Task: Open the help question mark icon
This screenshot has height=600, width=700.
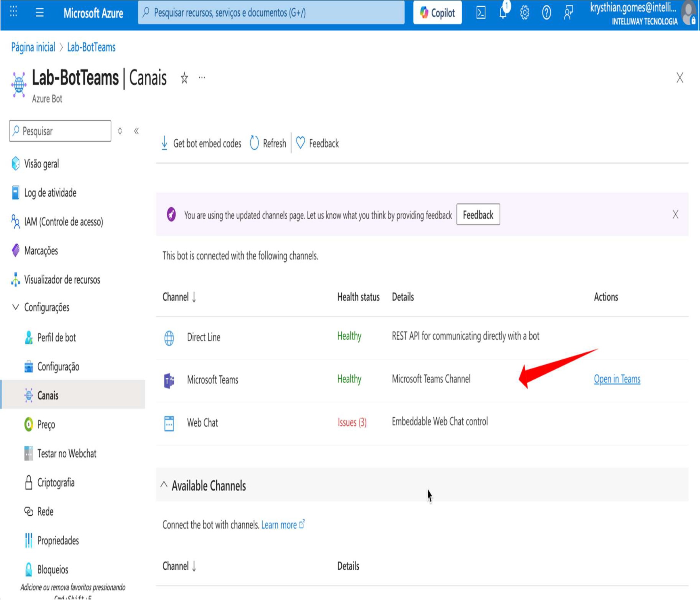Action: (546, 13)
